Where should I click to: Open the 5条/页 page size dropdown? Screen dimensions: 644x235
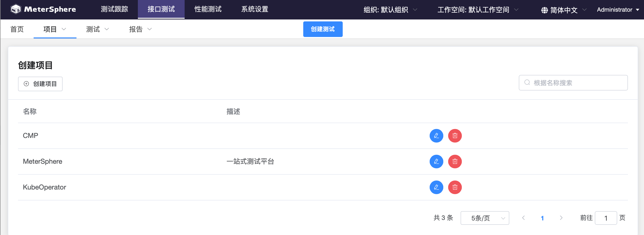point(484,218)
